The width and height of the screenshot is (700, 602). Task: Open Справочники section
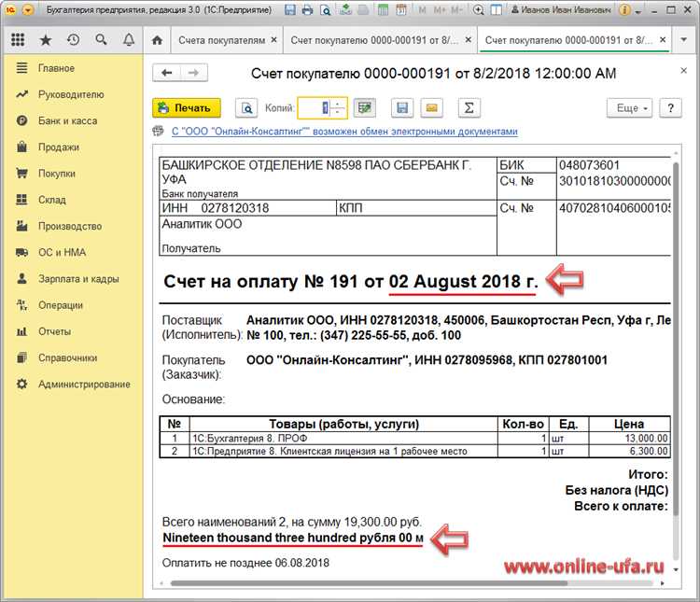tap(67, 358)
